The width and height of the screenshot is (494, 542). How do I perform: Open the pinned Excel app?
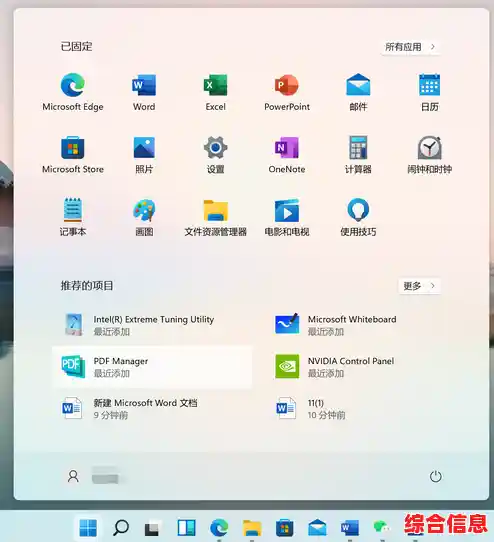tap(215, 92)
